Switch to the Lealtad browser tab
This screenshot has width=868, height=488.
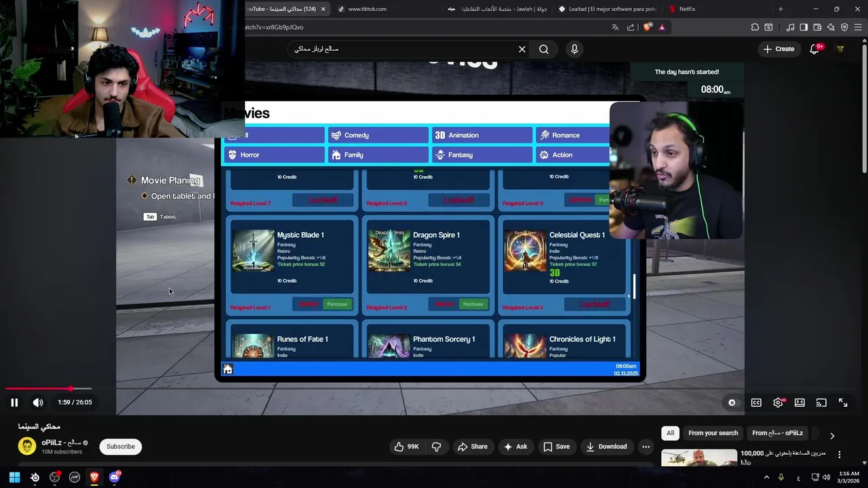(608, 9)
